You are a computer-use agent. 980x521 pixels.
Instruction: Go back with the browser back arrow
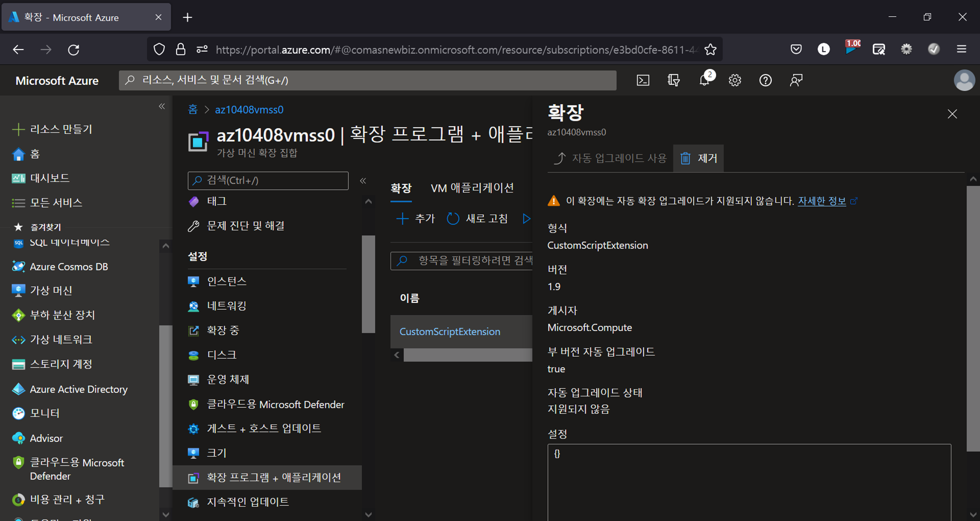coord(19,50)
